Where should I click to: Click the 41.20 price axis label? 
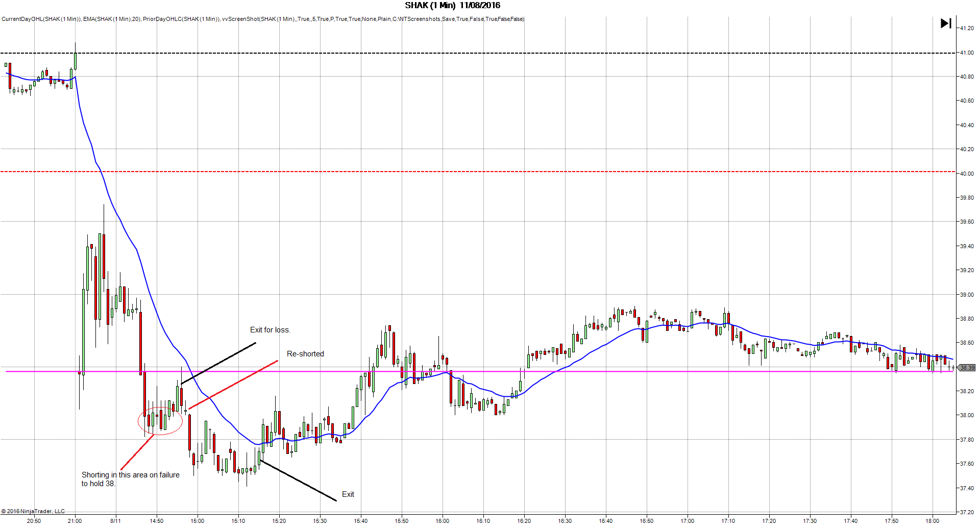pyautogui.click(x=967, y=29)
